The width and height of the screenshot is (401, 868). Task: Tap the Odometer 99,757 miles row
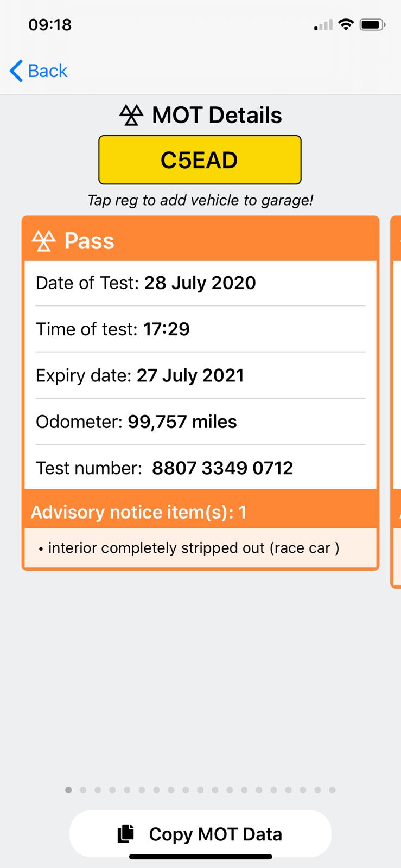click(x=200, y=422)
